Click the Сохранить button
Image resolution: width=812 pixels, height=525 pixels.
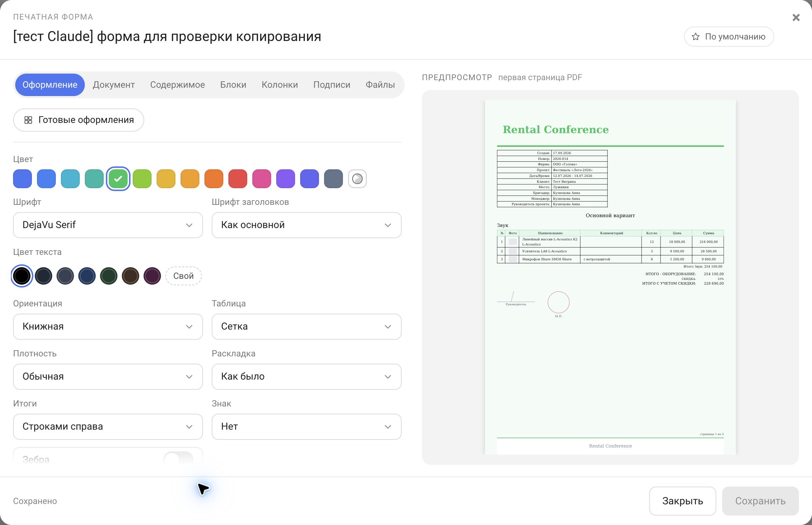tap(761, 501)
